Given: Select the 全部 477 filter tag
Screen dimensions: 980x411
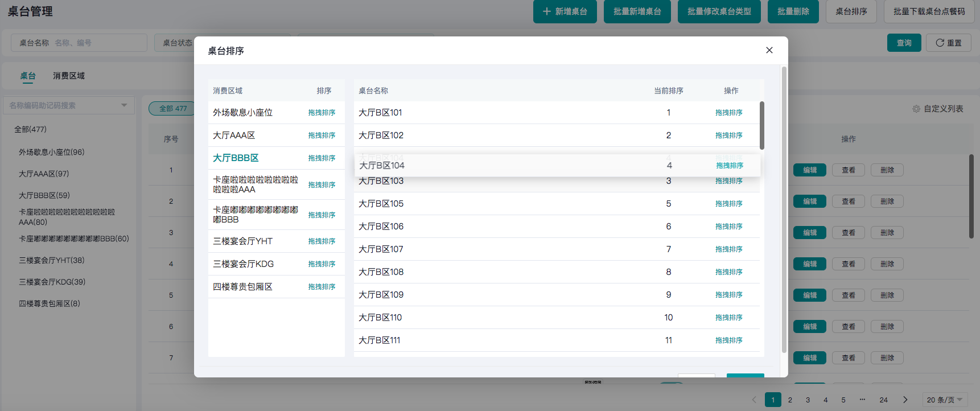Looking at the screenshot, I should (172, 108).
